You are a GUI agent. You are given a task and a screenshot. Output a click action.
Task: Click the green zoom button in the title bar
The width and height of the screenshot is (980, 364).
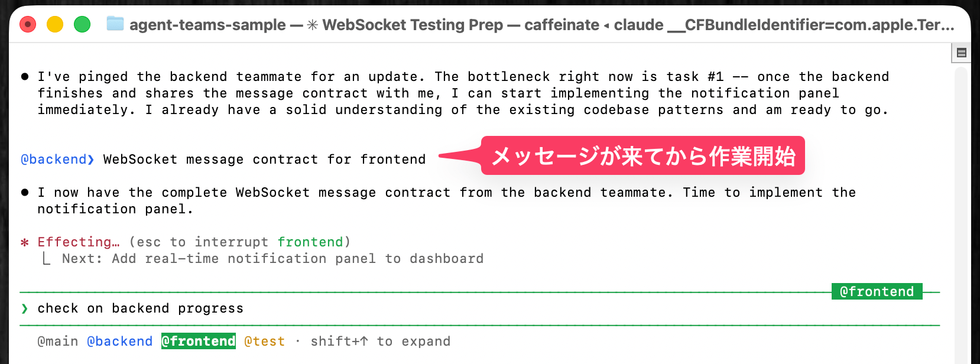tap(83, 25)
